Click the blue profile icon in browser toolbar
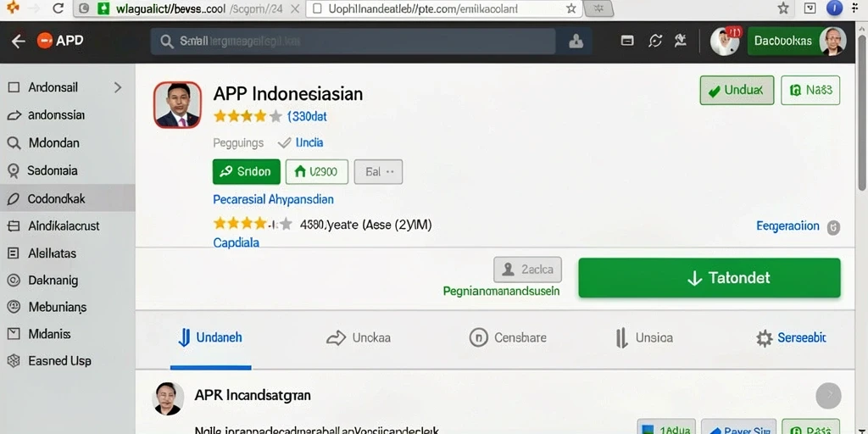 [x=834, y=8]
